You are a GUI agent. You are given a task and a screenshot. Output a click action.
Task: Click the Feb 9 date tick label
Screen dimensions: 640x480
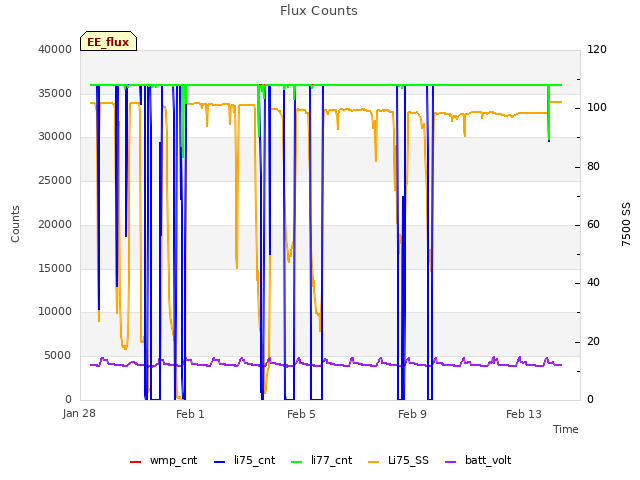tap(412, 414)
